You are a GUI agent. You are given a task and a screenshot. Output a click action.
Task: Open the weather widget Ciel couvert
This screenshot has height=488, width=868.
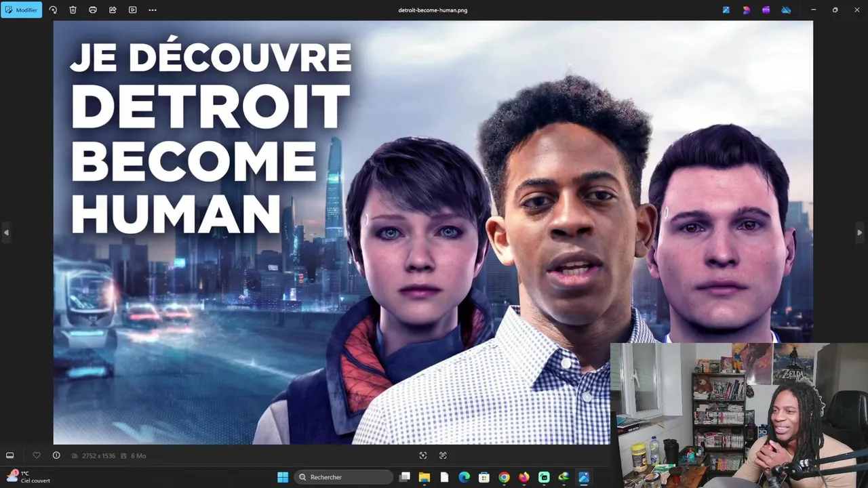point(28,477)
